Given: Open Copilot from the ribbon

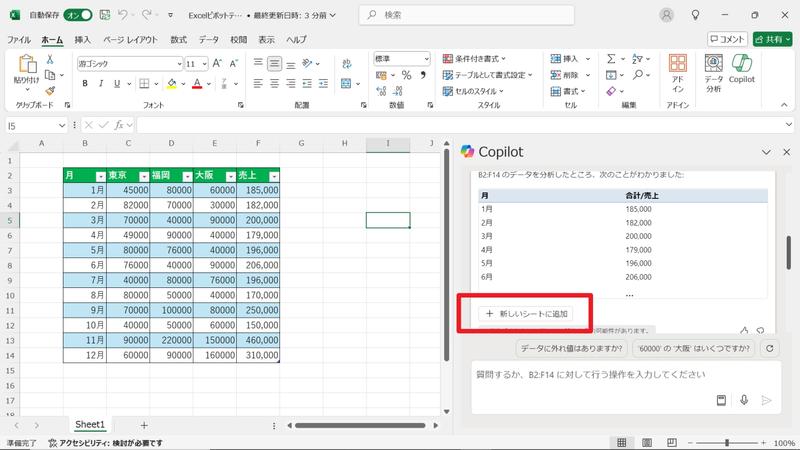Looking at the screenshot, I should click(741, 69).
